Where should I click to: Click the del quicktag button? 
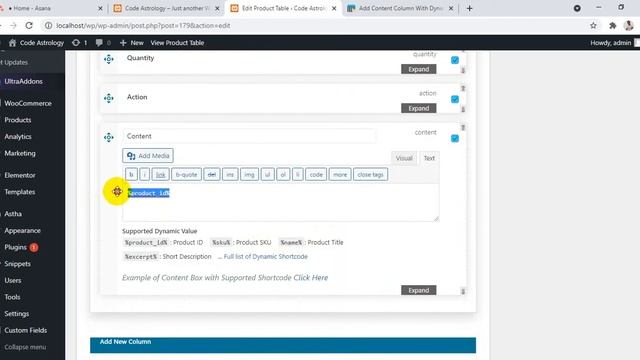click(x=211, y=174)
